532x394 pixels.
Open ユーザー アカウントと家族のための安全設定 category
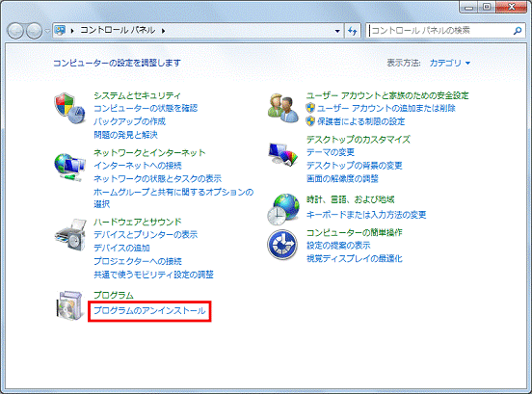tap(387, 95)
